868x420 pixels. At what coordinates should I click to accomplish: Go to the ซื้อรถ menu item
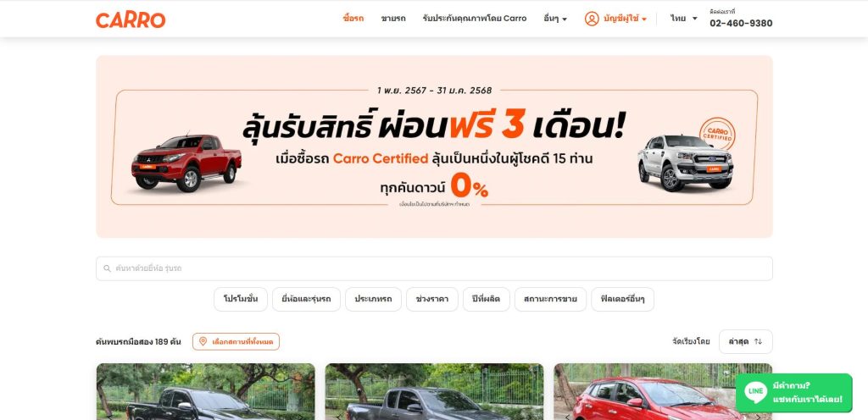pos(353,19)
